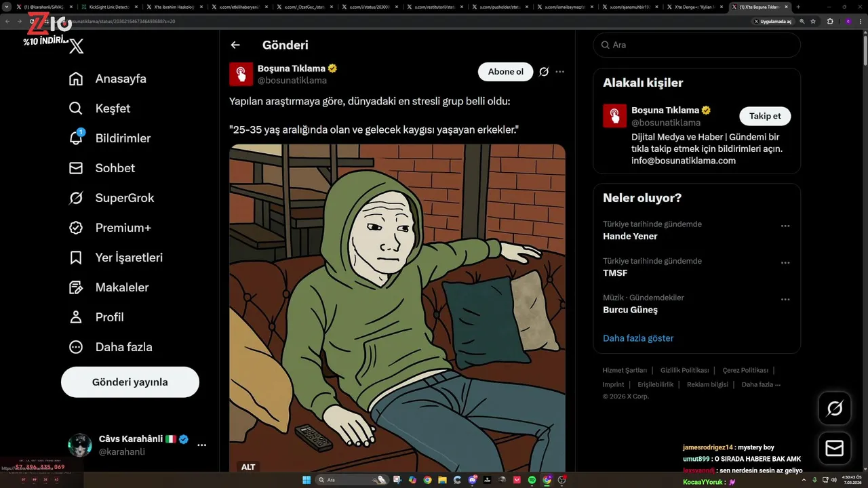The image size is (868, 488).
Task: Open SuperGrok from sidebar
Action: point(111,198)
